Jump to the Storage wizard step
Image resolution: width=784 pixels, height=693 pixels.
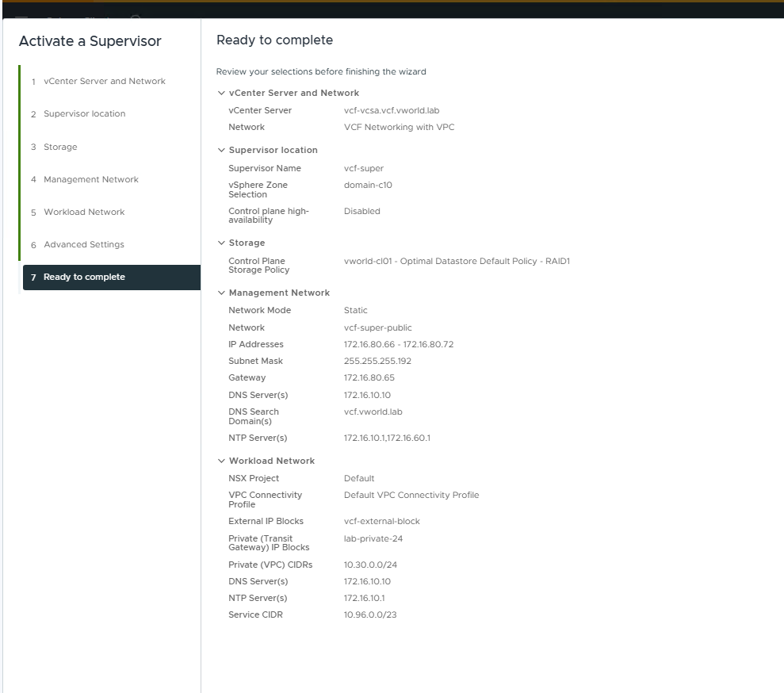[x=60, y=147]
